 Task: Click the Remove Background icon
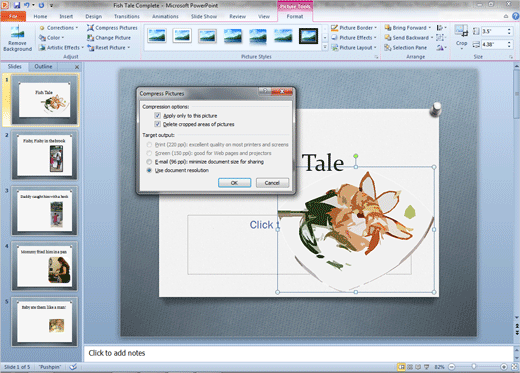coord(17,38)
